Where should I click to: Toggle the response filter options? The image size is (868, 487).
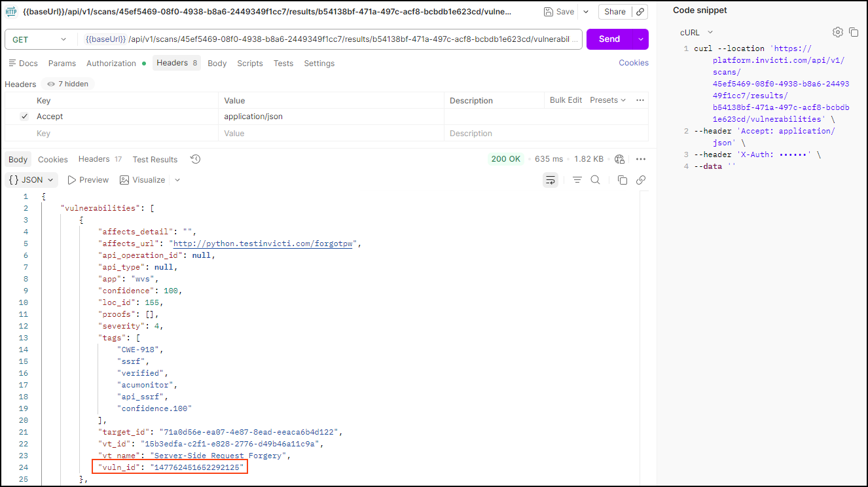[577, 180]
